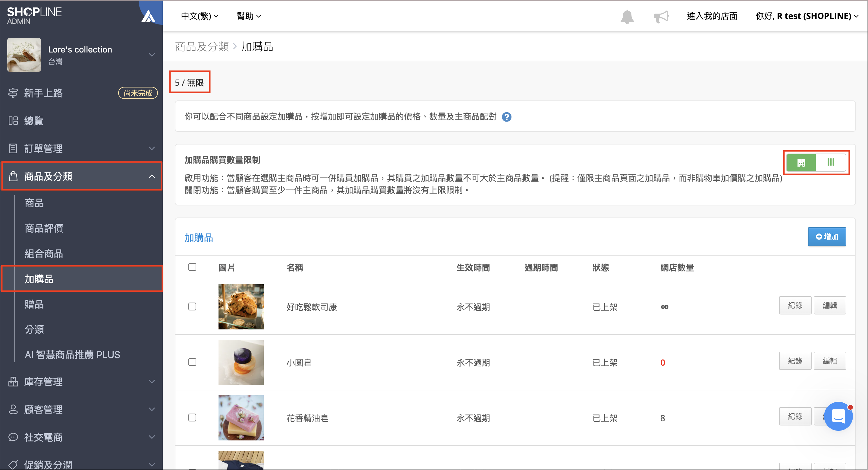
Task: Click 編輯 for 小圓皂
Action: tap(830, 361)
